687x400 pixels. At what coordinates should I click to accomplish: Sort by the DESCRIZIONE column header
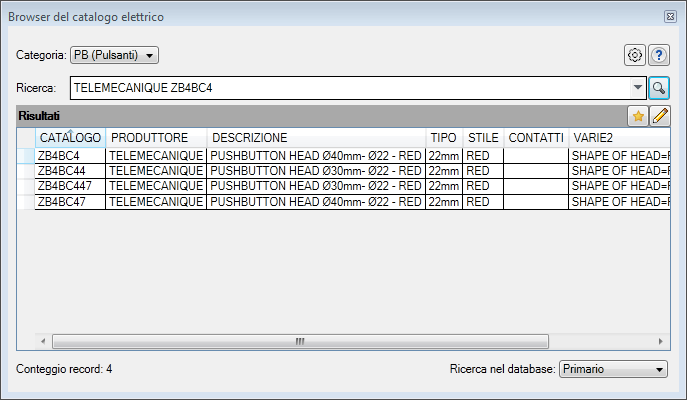(x=316, y=138)
